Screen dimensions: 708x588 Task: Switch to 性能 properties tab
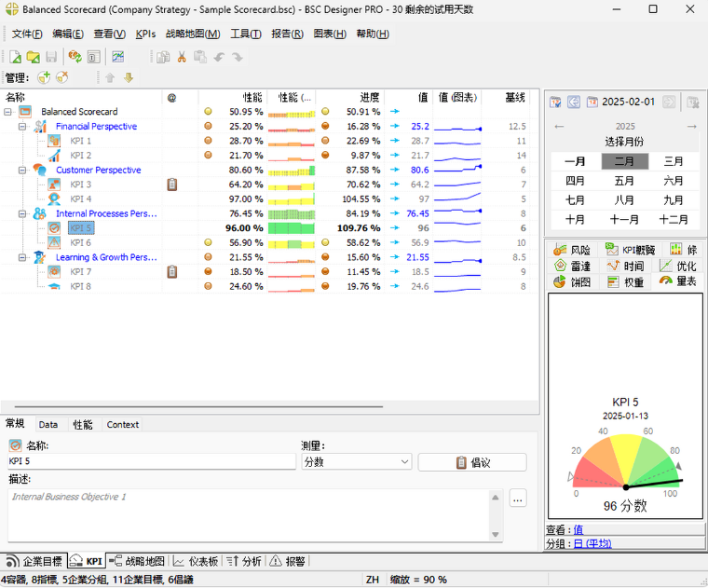click(83, 425)
